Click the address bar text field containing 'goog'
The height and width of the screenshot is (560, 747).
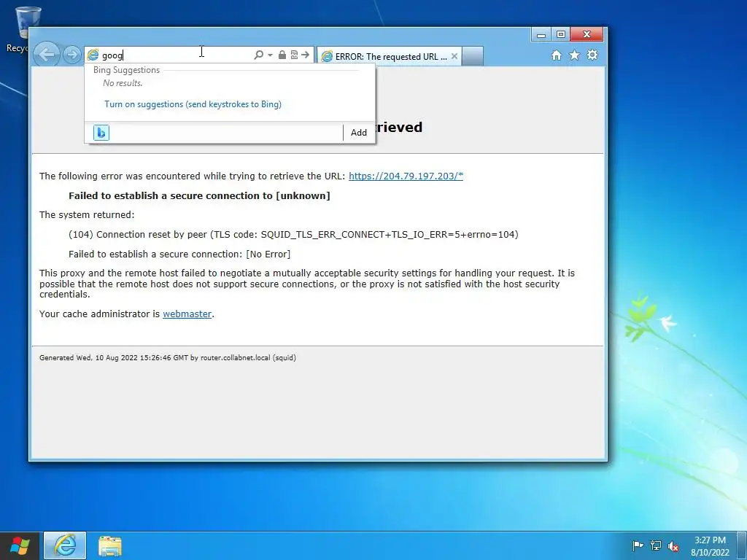pos(177,55)
